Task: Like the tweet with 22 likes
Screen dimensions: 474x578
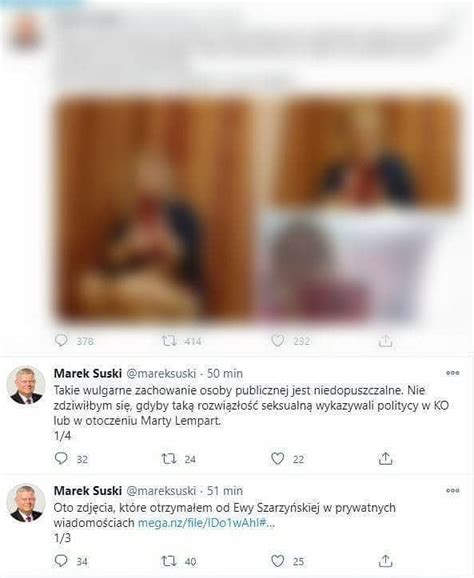Action: click(278, 459)
